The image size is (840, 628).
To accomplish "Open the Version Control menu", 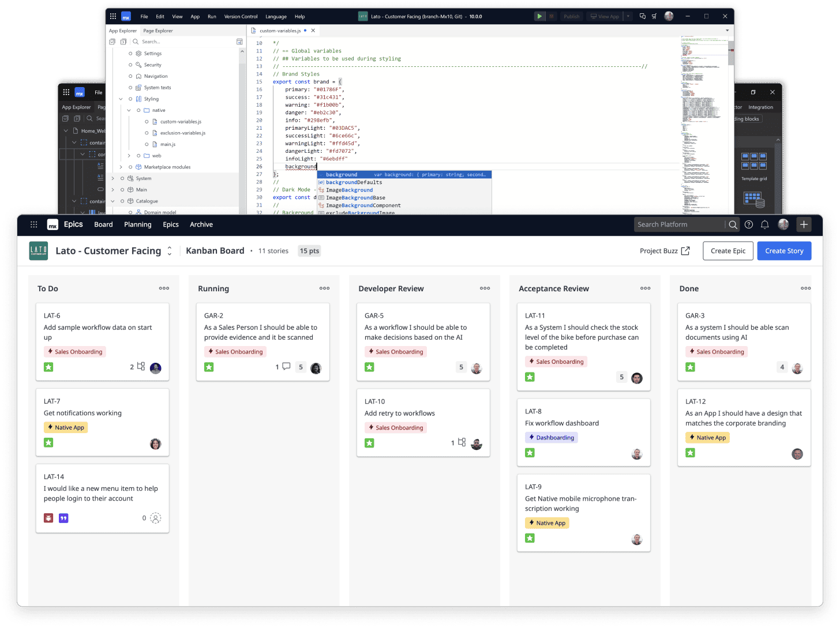I will coord(241,17).
